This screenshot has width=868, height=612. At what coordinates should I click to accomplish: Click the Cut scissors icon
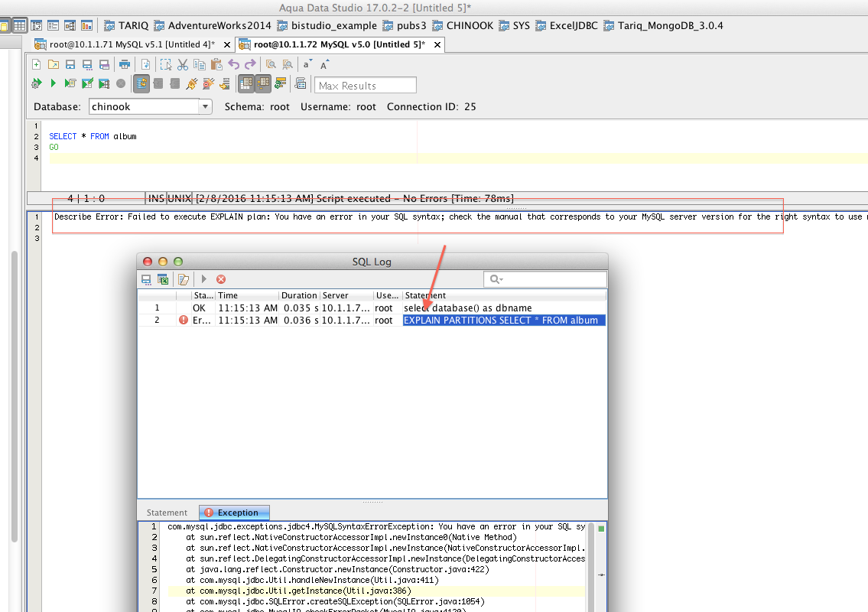pos(183,65)
